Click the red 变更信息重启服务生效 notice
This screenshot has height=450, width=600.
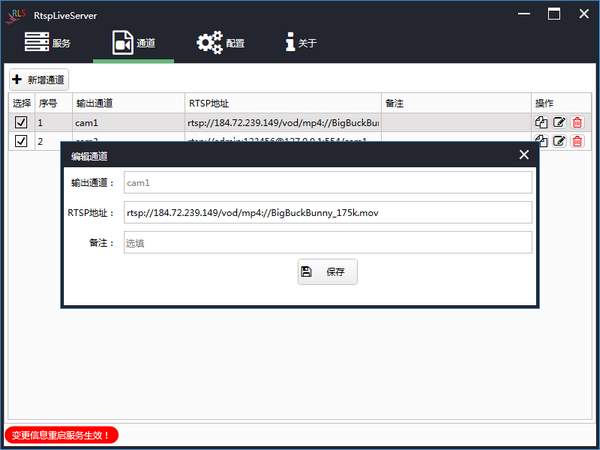pyautogui.click(x=61, y=435)
